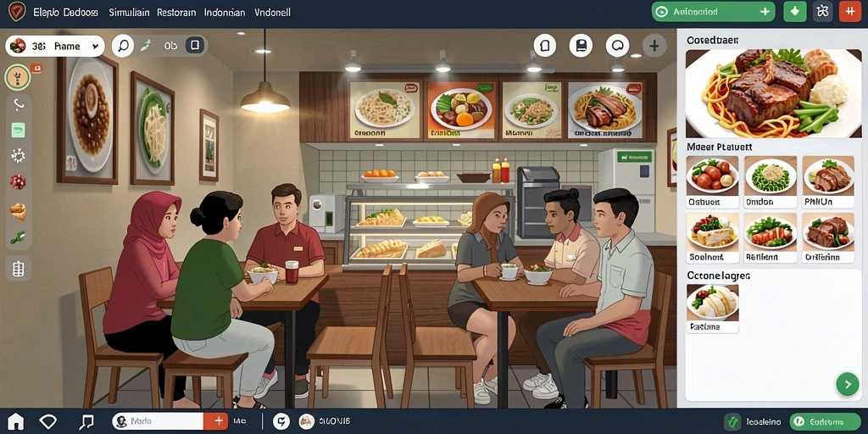Select the large featured beef noodle image

(x=773, y=93)
